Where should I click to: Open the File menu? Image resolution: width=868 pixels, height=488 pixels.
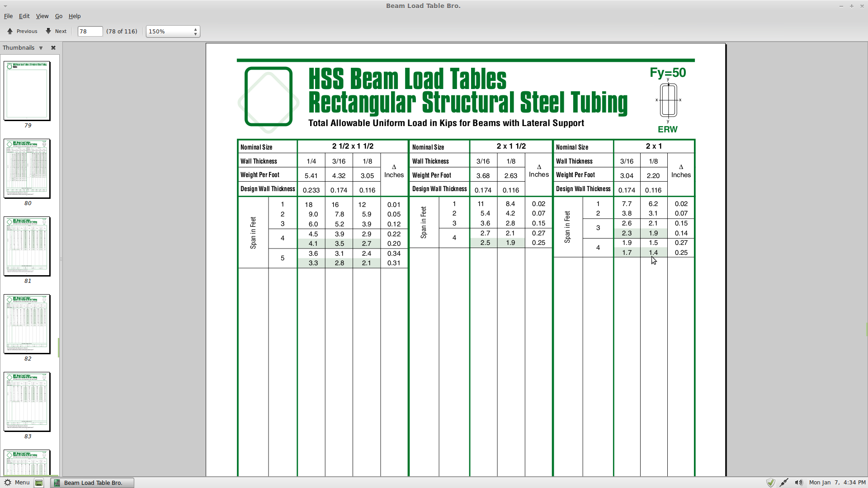click(x=8, y=16)
